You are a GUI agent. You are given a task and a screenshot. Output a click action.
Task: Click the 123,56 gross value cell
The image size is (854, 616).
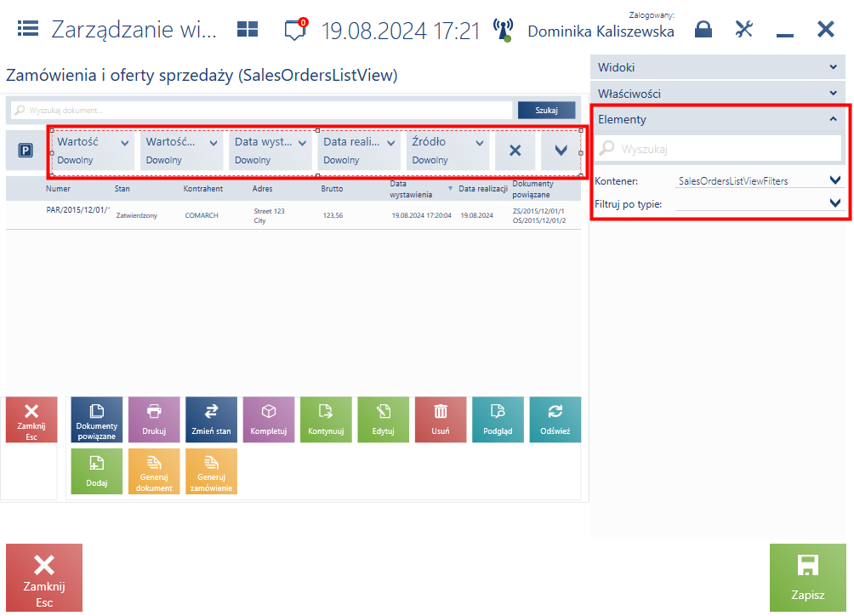(x=333, y=215)
